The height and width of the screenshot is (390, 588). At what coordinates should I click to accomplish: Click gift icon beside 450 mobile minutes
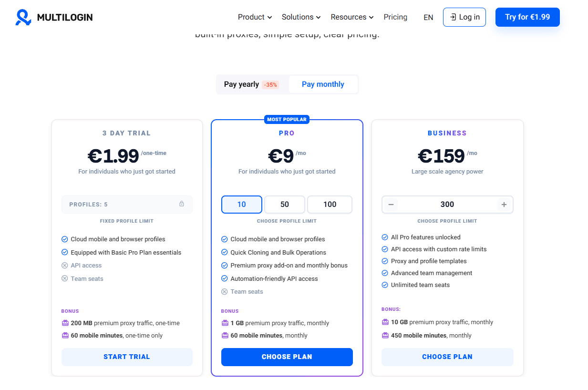[385, 336]
